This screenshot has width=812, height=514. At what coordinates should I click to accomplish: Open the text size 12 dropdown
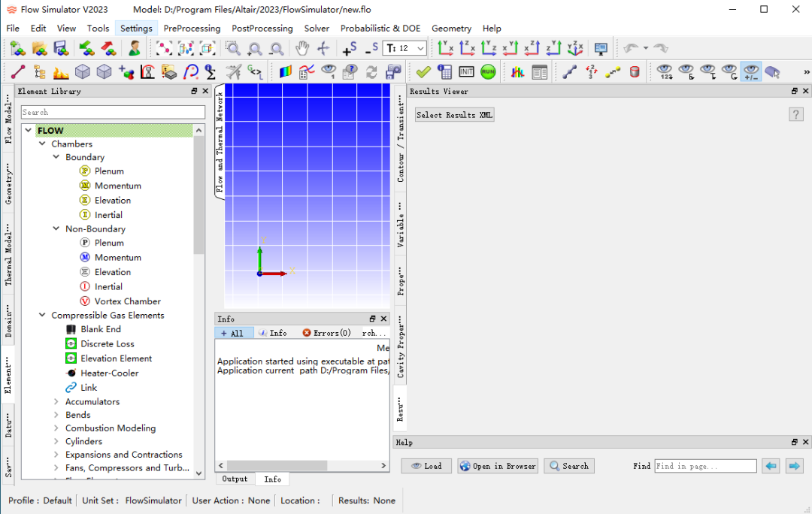pos(404,49)
